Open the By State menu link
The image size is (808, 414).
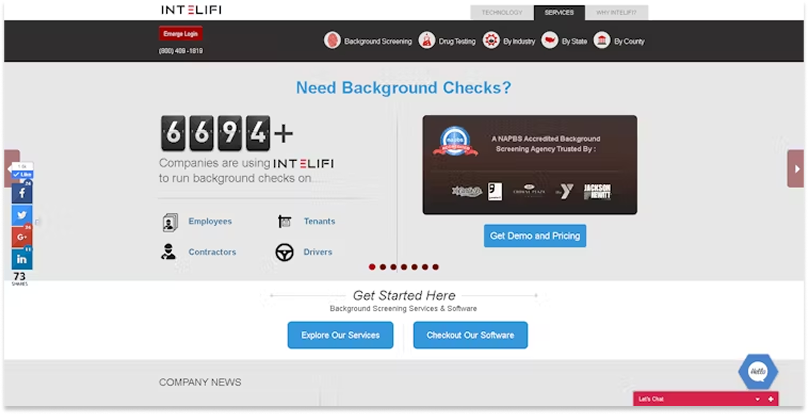(574, 41)
